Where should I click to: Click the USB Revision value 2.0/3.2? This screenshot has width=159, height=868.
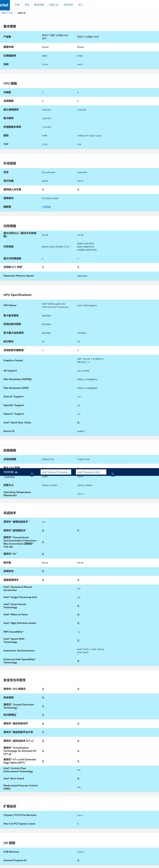pos(81,852)
